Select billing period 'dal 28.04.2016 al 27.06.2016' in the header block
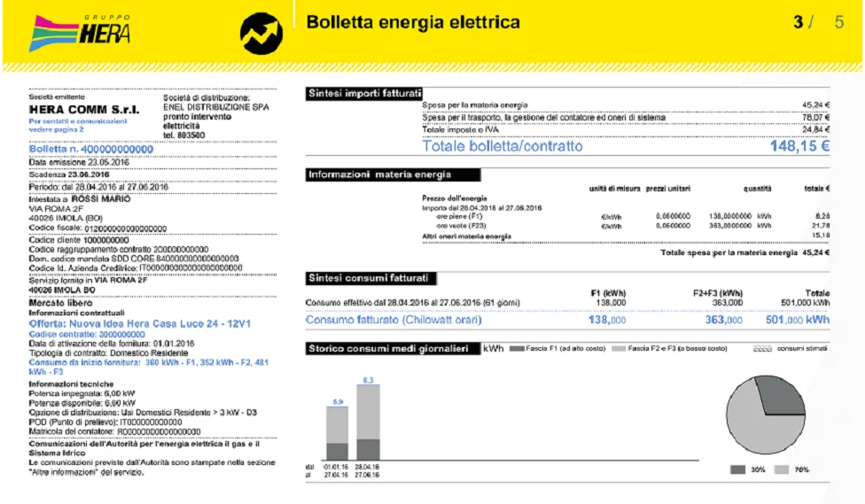The image size is (865, 504). [x=114, y=187]
